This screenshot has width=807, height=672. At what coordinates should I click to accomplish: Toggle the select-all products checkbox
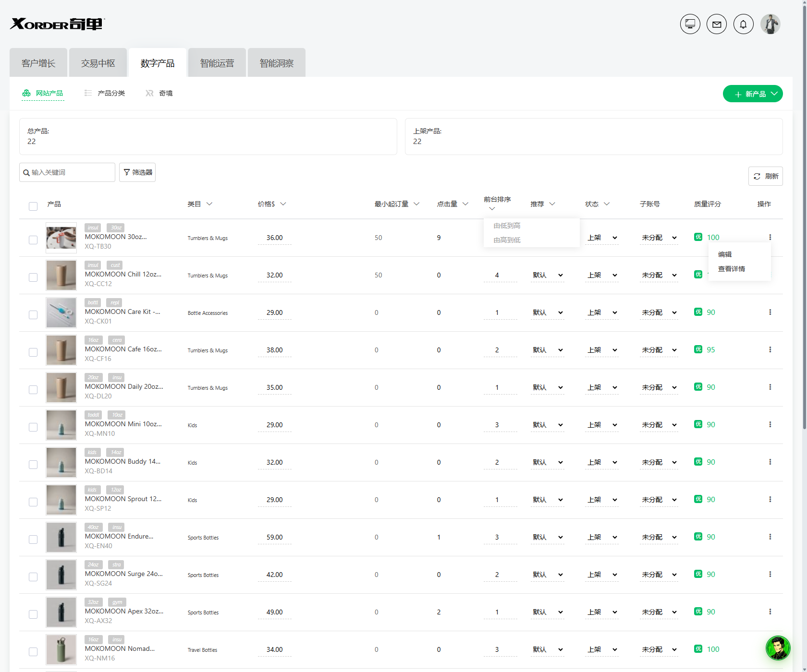coord(33,206)
